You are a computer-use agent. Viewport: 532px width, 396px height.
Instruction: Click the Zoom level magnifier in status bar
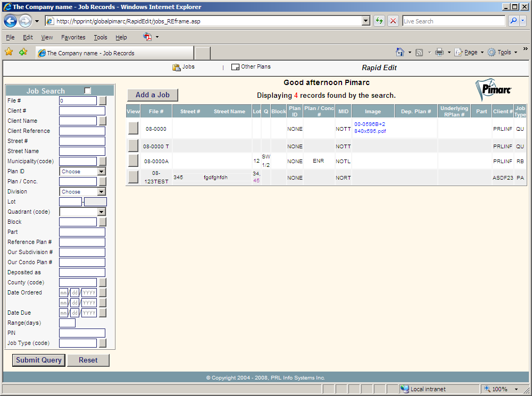point(487,389)
